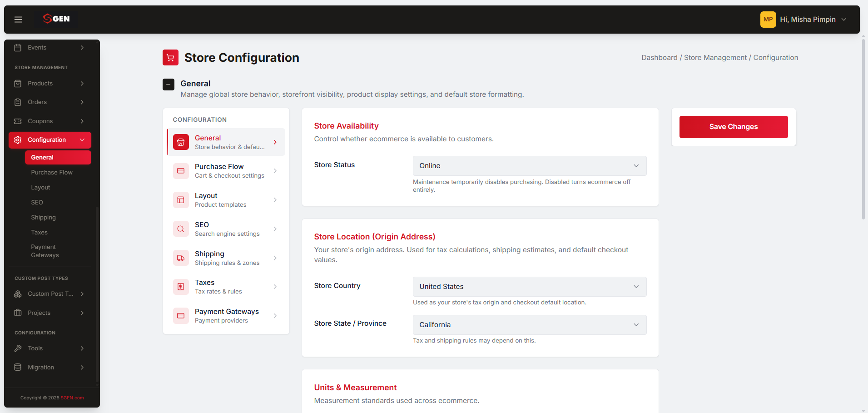Open the Store Status dropdown

click(x=530, y=166)
